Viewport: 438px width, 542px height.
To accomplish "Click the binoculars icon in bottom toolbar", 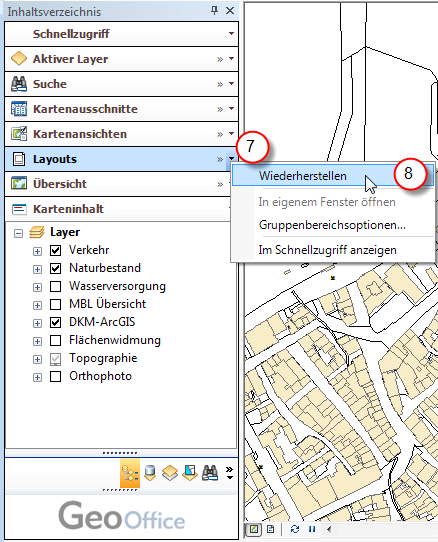I will 210,473.
